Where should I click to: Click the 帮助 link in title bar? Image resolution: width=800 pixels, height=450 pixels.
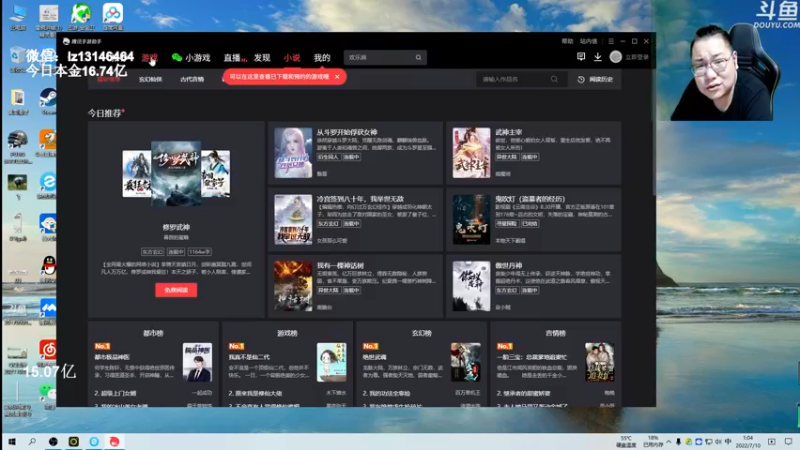(x=567, y=41)
